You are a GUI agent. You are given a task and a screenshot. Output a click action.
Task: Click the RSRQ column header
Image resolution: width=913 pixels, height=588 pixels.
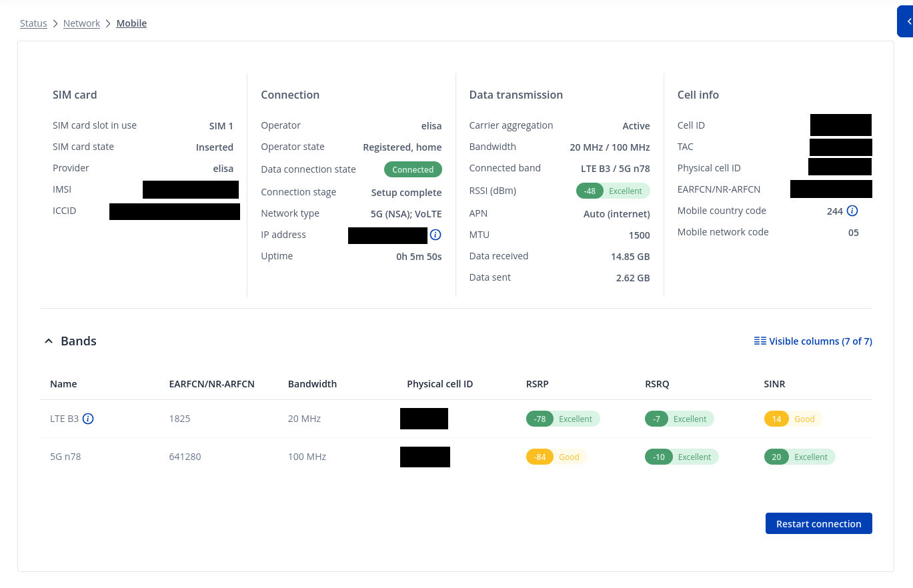(x=657, y=384)
